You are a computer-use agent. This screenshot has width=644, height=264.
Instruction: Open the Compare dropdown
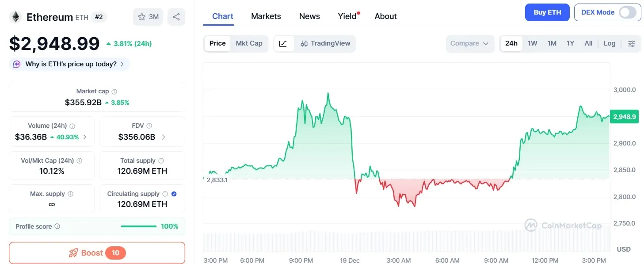(470, 43)
